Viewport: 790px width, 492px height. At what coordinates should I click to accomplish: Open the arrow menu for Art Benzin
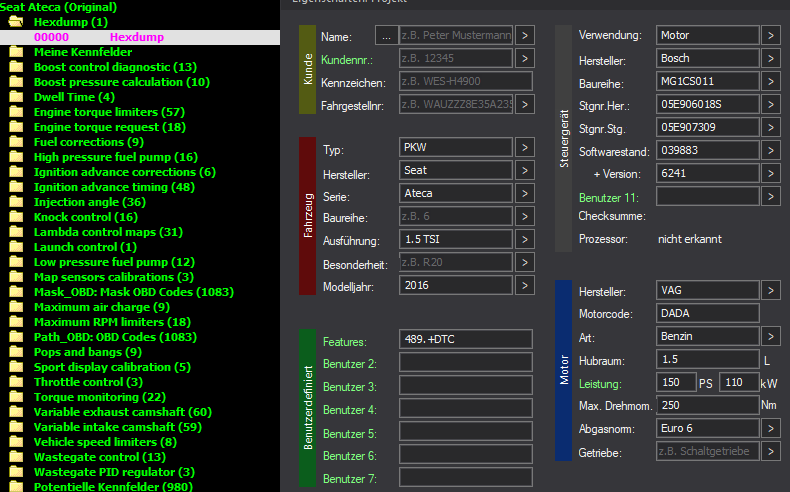click(x=770, y=336)
